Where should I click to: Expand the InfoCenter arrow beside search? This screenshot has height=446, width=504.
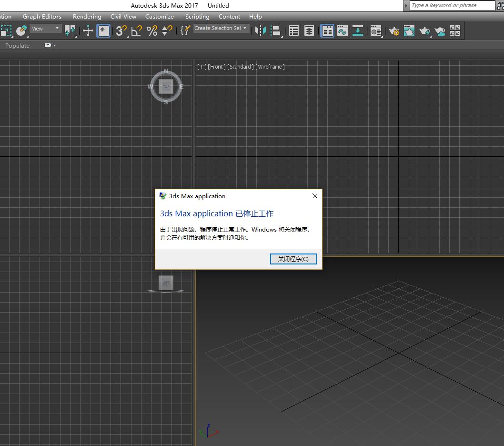point(406,5)
